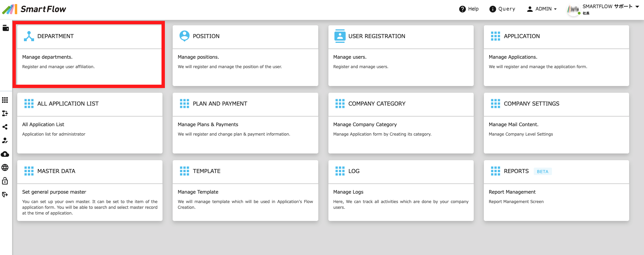Open the Company Settings card

click(x=556, y=123)
